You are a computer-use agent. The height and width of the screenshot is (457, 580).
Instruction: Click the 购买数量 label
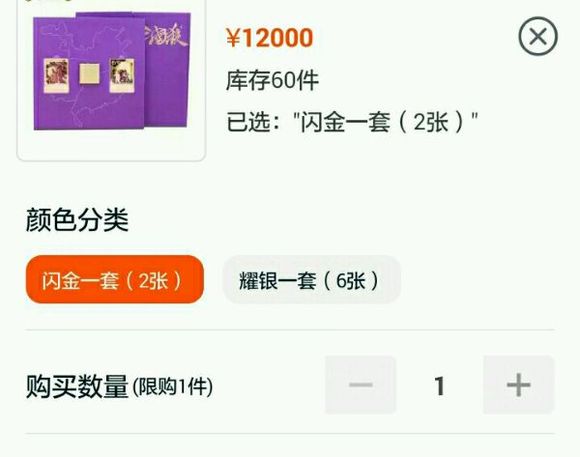coord(77,386)
